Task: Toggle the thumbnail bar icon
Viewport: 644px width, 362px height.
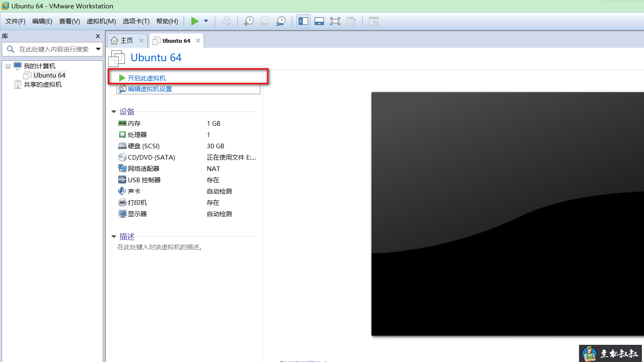Action: click(x=319, y=21)
